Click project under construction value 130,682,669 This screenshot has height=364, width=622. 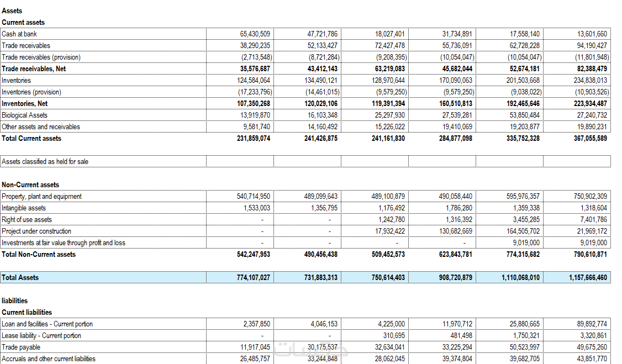(455, 231)
